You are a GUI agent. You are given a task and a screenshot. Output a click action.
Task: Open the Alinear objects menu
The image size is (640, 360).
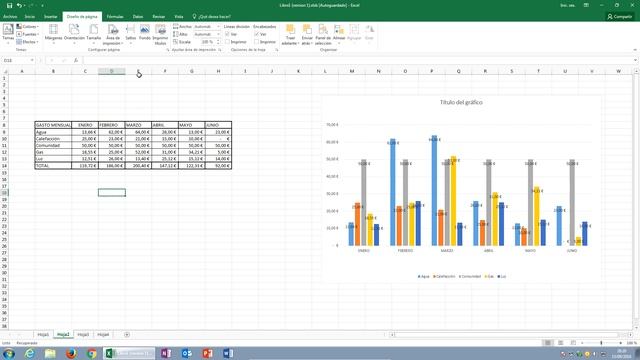click(x=339, y=33)
